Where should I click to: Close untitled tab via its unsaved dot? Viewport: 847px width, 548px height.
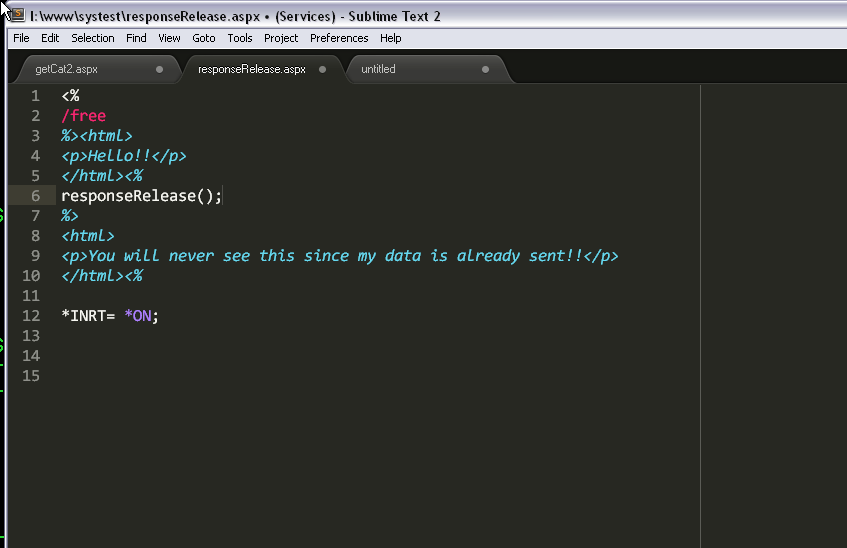[x=485, y=69]
